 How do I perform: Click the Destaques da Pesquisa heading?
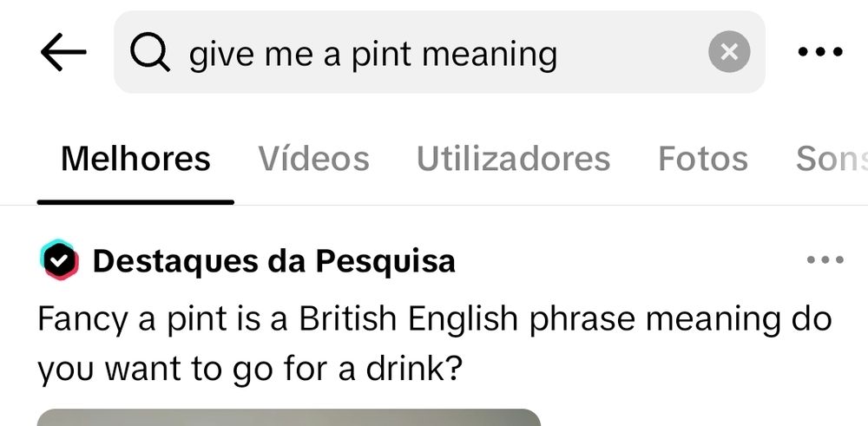(x=273, y=260)
